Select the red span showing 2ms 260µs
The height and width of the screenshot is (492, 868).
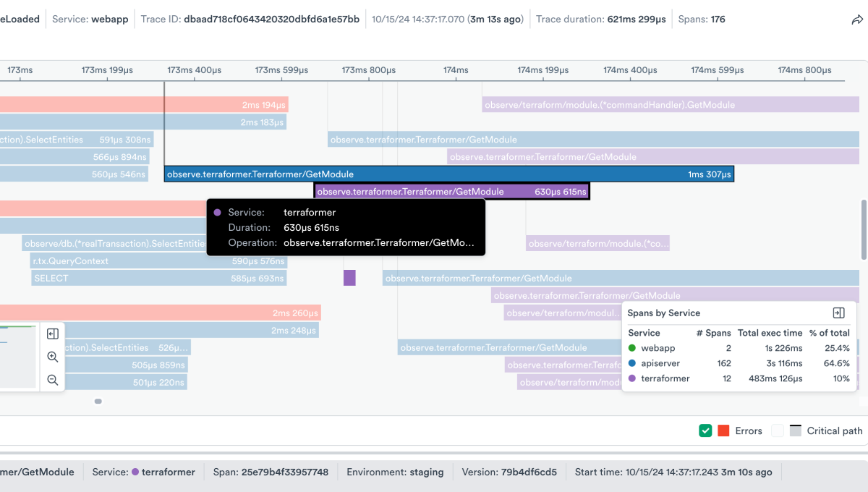pyautogui.click(x=161, y=313)
